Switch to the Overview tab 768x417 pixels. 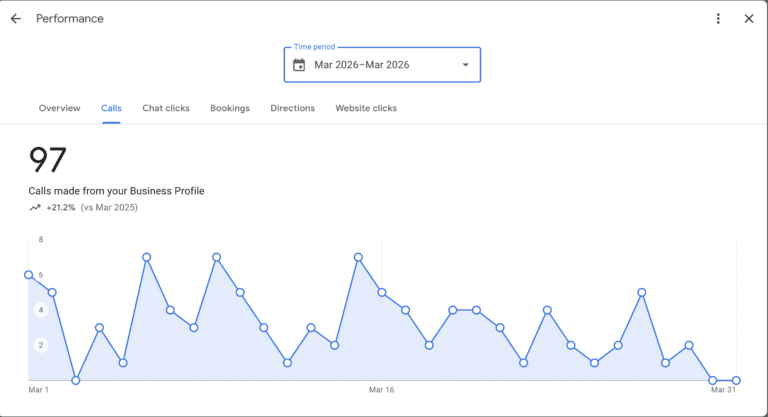59,108
